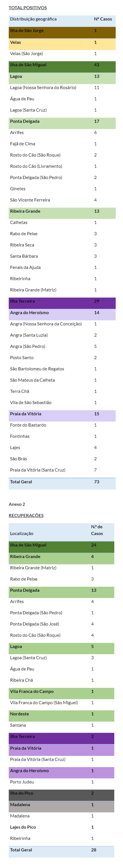Click the Anexo 2 label
Screen dimensions: 123x868
17,504
